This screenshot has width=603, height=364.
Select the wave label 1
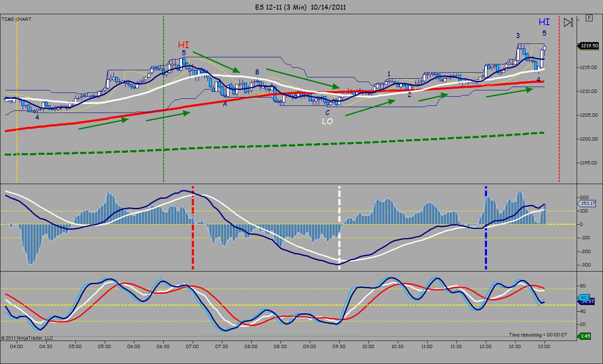pos(389,74)
